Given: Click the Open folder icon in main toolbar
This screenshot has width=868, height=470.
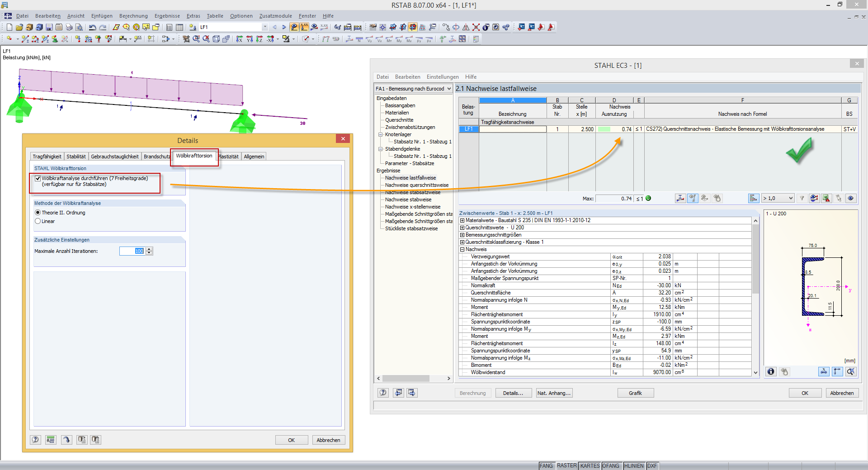Looking at the screenshot, I should point(19,27).
